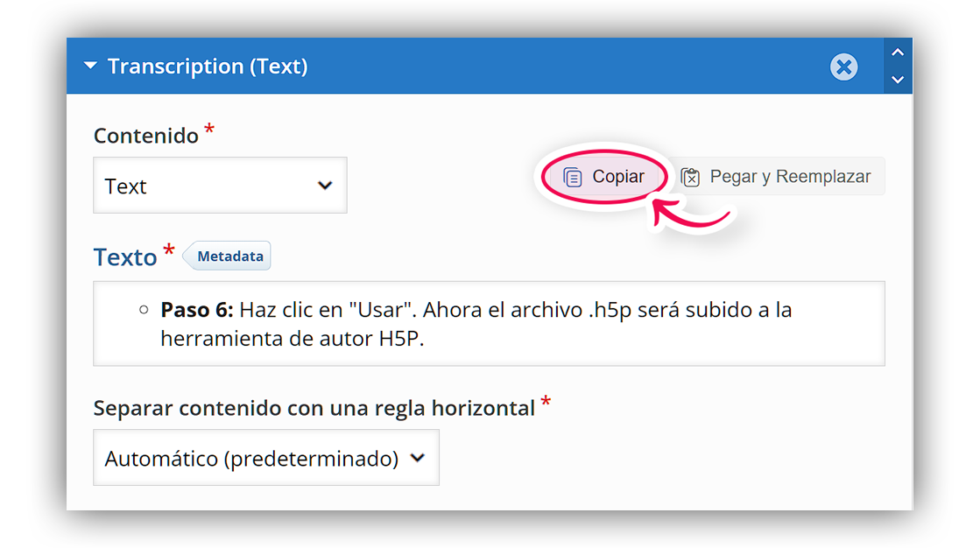Click the upward chevron icon top right
Screen dimensions: 980x548
click(x=898, y=53)
